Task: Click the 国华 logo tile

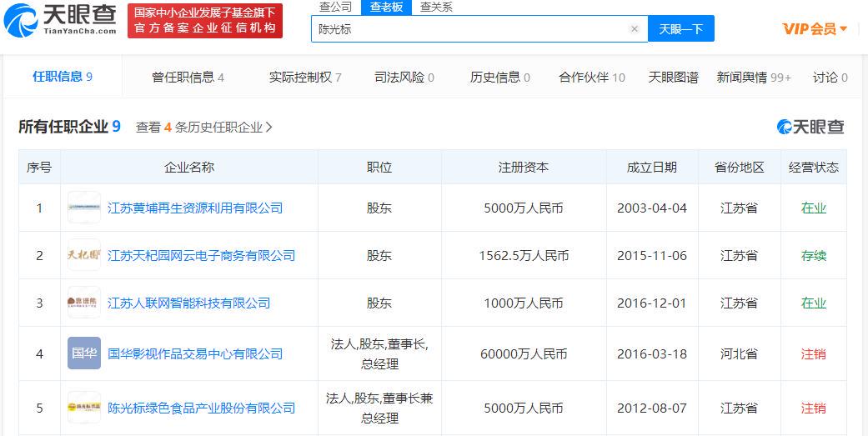Action: click(x=84, y=353)
